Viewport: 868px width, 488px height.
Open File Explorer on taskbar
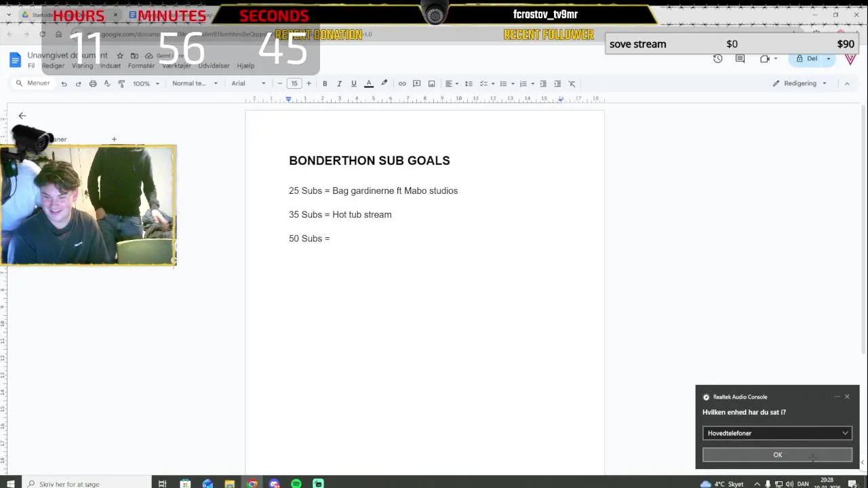(230, 484)
